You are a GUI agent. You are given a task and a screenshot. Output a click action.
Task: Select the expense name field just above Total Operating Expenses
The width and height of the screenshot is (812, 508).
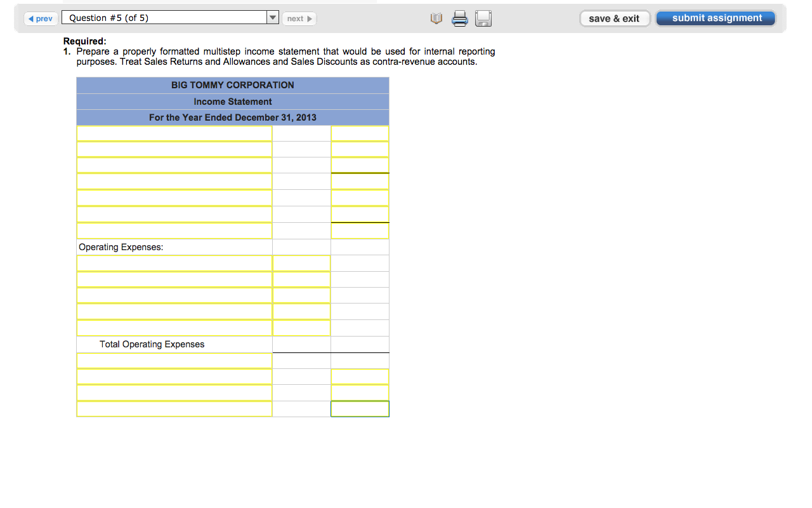[x=174, y=328]
